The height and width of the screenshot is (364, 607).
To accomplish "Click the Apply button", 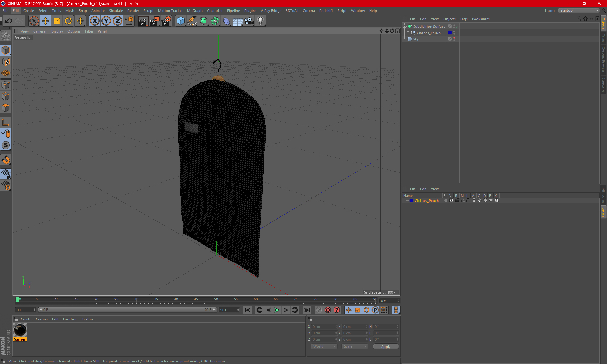I will click(385, 346).
